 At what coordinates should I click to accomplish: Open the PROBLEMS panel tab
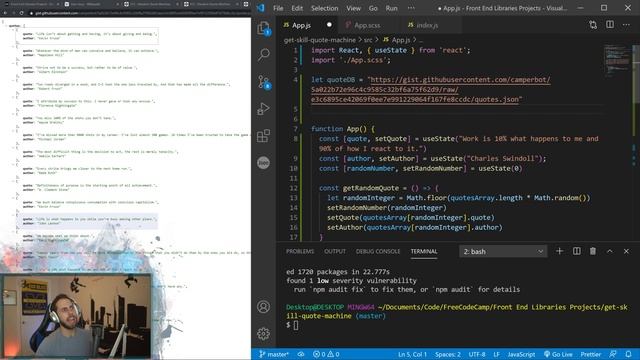(x=300, y=251)
